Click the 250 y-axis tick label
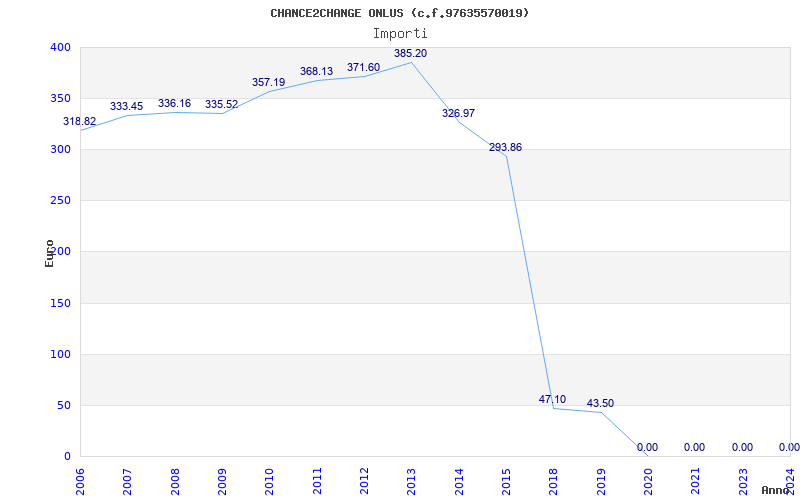This screenshot has width=800, height=500. coord(60,201)
